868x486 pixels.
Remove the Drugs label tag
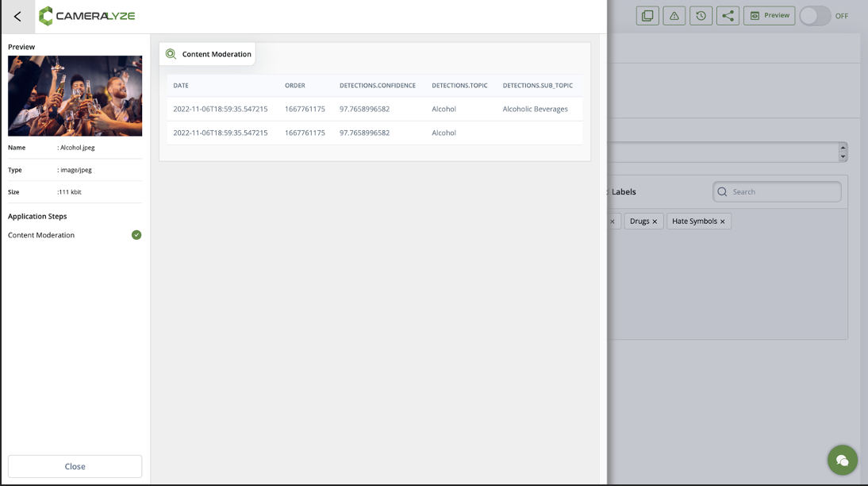coord(655,222)
